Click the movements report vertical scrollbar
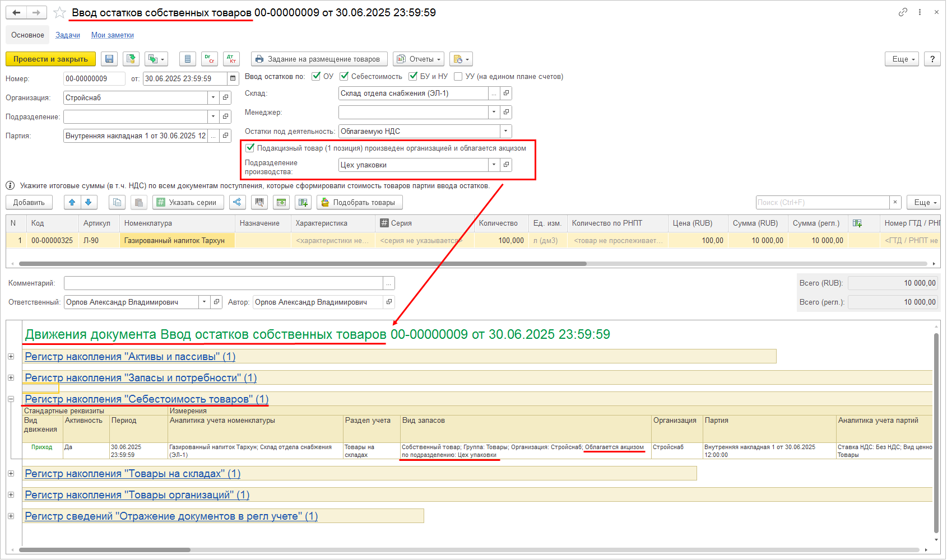 point(936,432)
